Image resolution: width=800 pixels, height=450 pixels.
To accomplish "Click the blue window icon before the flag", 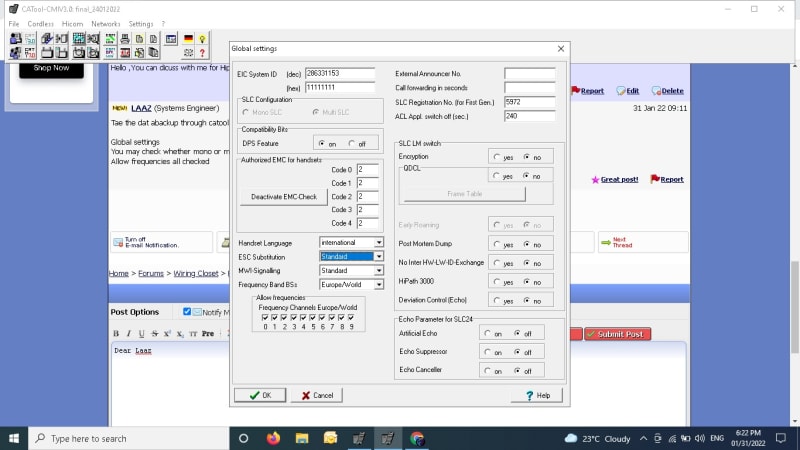I will pos(171,39).
